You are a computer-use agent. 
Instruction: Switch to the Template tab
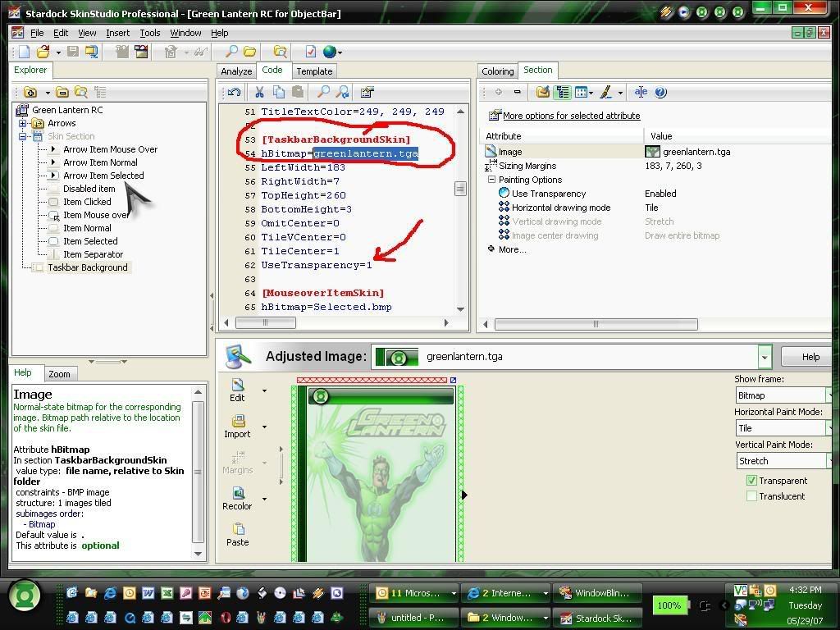[314, 71]
